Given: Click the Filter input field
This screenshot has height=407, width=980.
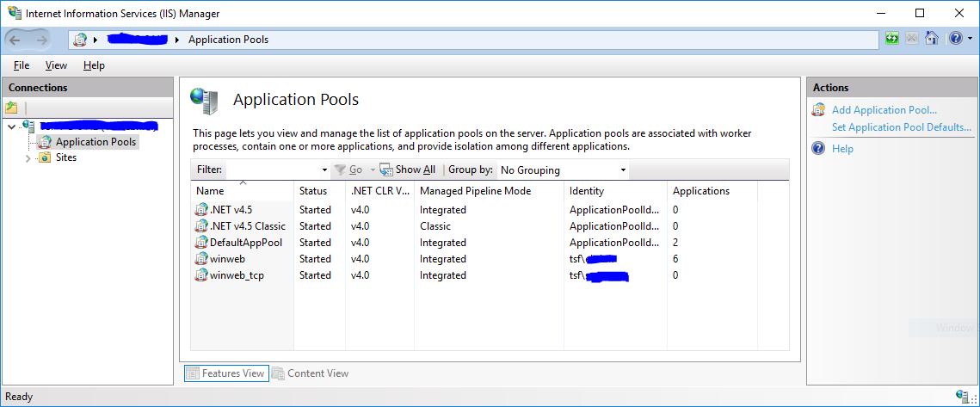Looking at the screenshot, I should click(x=273, y=170).
